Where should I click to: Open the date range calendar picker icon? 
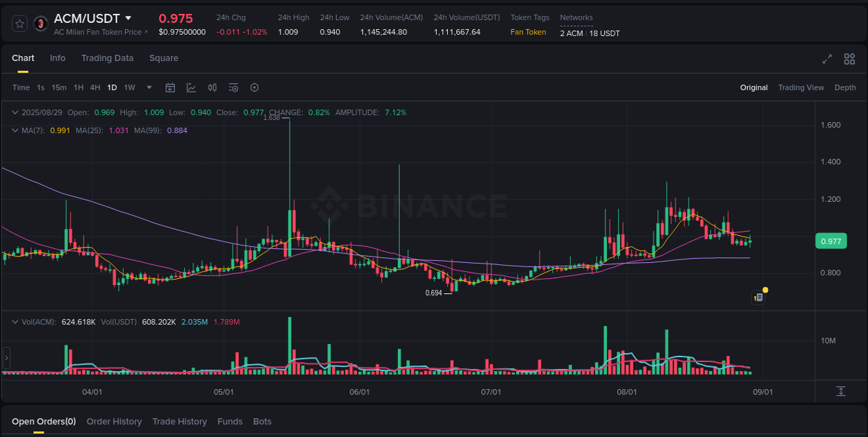click(170, 87)
